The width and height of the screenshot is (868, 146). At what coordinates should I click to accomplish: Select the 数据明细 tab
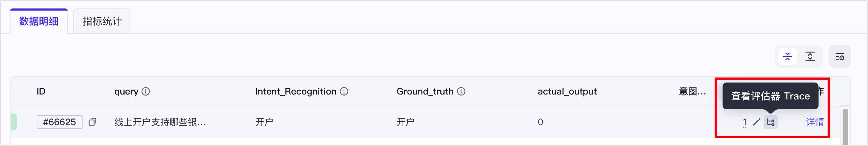[39, 22]
